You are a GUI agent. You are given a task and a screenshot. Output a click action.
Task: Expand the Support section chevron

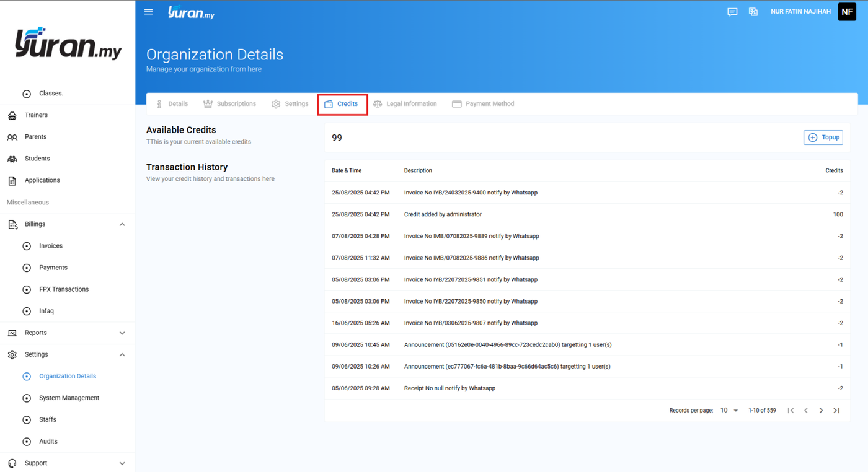coord(122,463)
